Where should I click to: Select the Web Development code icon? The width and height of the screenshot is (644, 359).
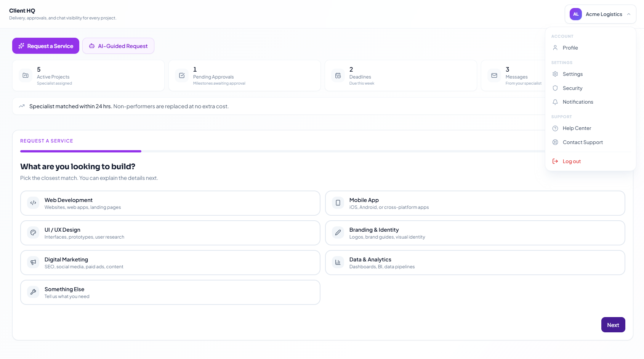click(33, 203)
